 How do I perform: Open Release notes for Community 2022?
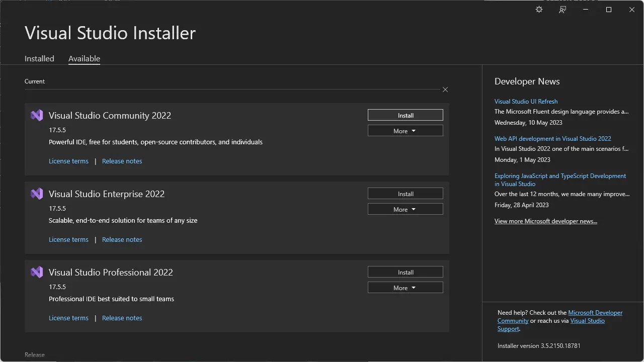[122, 161]
